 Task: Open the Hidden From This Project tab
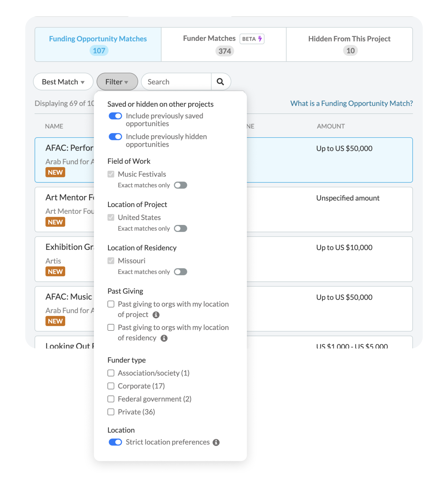click(349, 44)
